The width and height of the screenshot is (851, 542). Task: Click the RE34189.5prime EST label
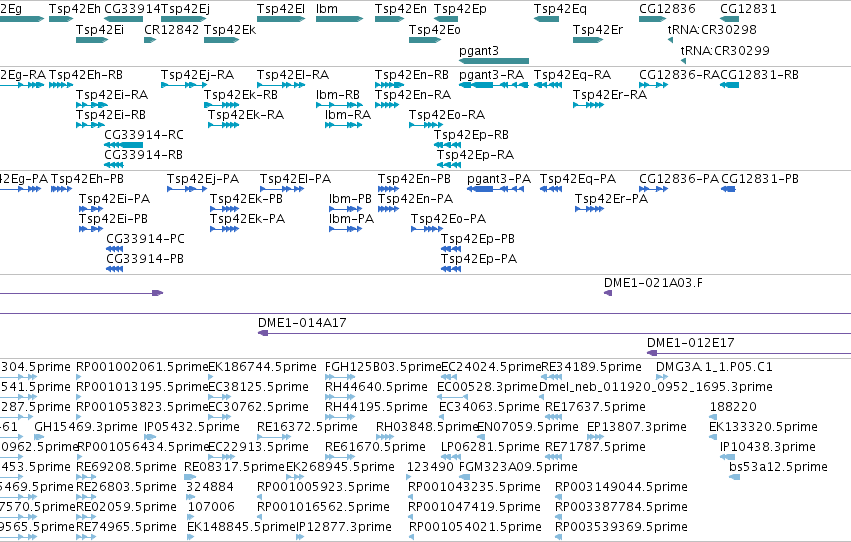[x=592, y=367]
